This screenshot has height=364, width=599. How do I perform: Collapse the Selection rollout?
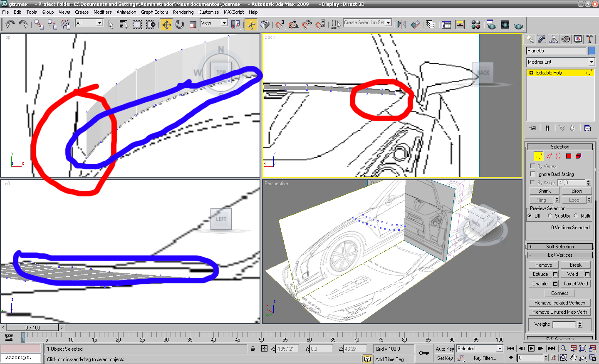coord(559,147)
